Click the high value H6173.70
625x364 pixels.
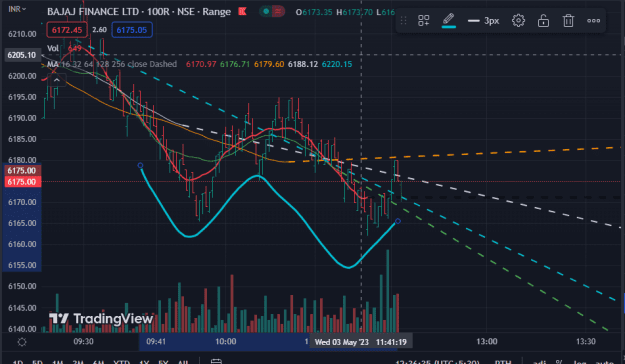point(354,12)
